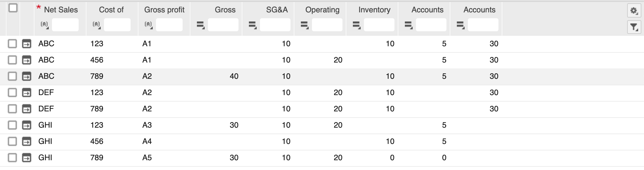Sort by Net Sales column header

tap(61, 10)
